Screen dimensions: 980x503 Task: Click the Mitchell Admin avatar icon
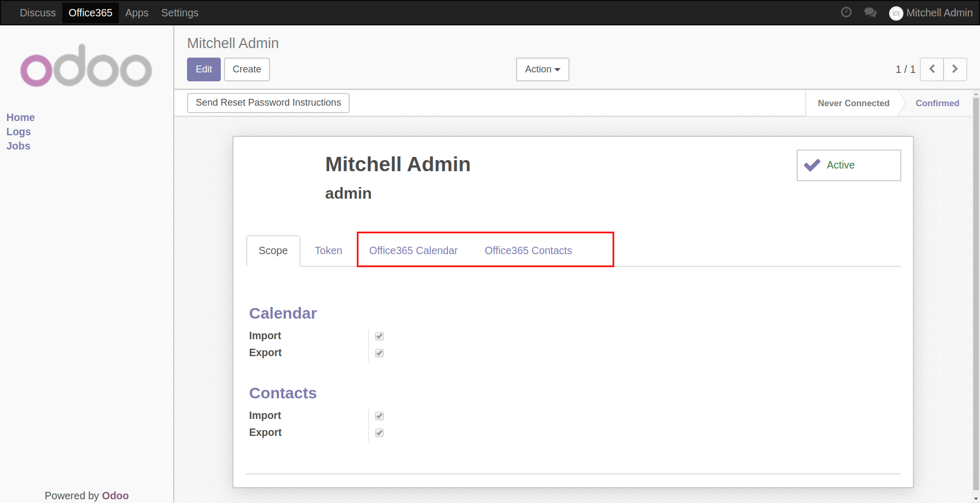(895, 13)
